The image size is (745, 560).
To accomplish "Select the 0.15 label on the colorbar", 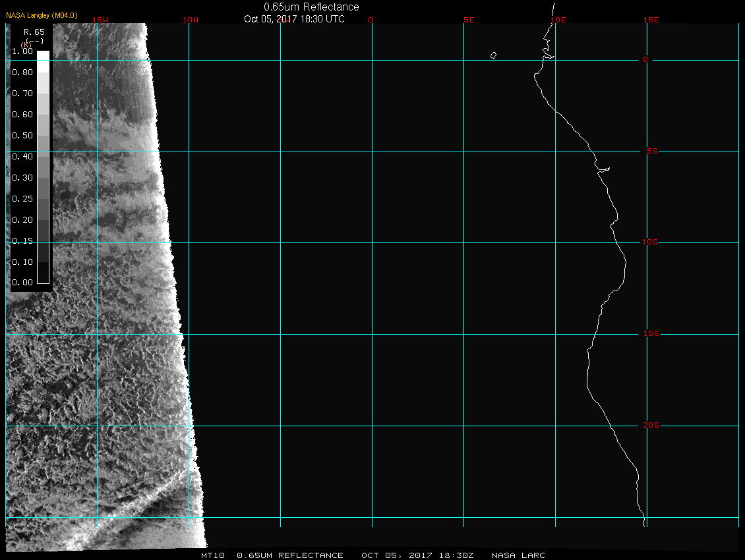I will (x=22, y=241).
